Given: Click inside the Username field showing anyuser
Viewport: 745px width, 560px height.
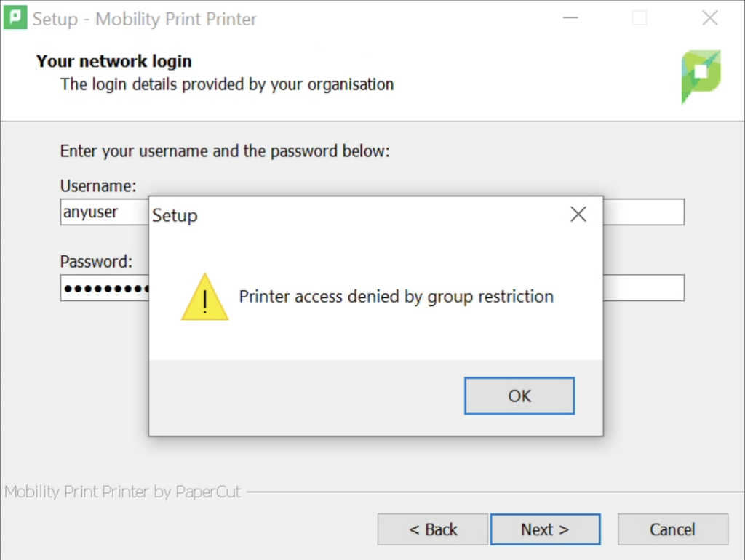Looking at the screenshot, I should [102, 212].
